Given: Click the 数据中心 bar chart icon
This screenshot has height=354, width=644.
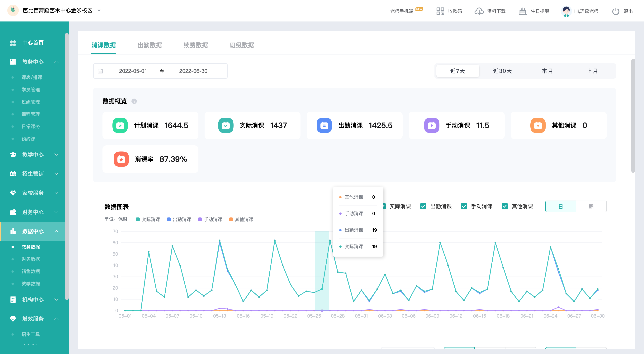Looking at the screenshot, I should (x=13, y=231).
